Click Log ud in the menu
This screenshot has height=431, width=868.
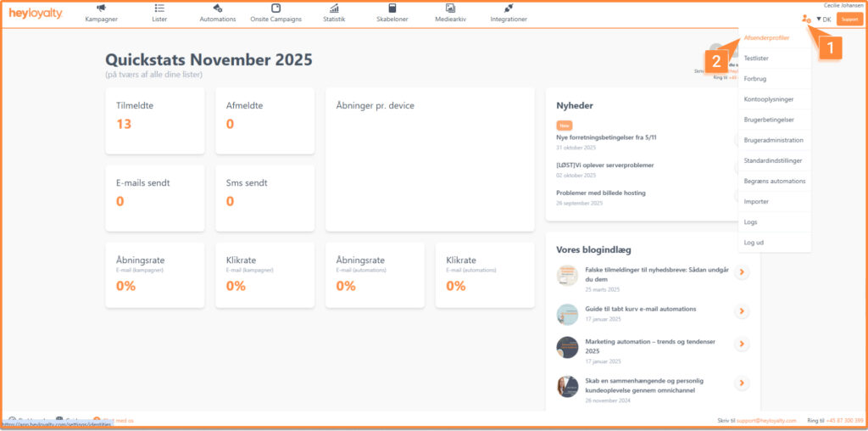(754, 243)
